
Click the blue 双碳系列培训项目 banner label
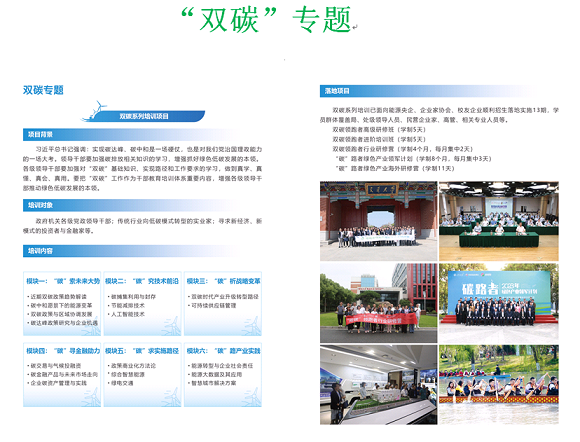(x=144, y=116)
